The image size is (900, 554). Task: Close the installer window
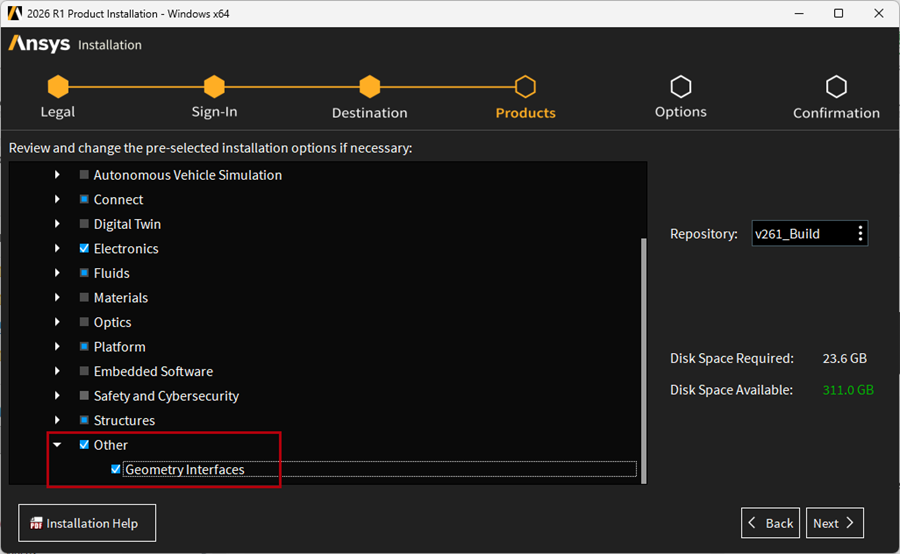[879, 13]
